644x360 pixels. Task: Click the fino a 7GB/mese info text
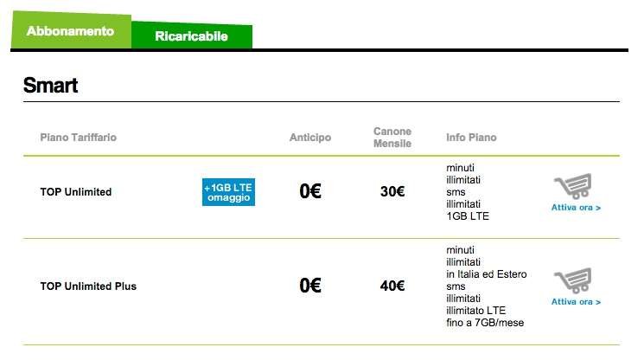(485, 323)
